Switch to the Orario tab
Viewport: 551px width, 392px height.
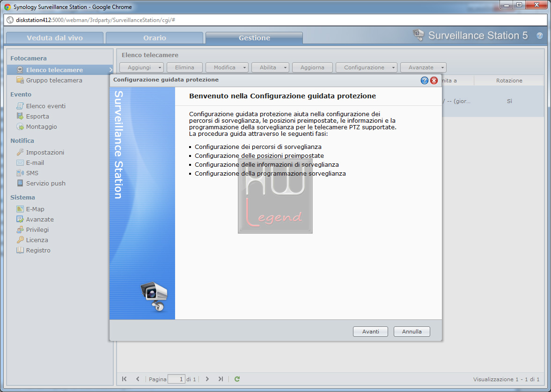154,38
